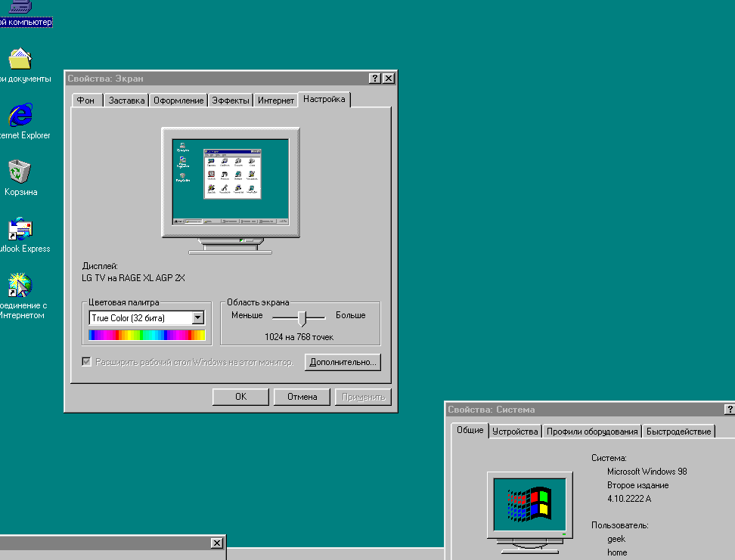Viewport: 735px width, 560px height.
Task: Launch the Internet Explorer desktop icon
Action: tap(20, 115)
